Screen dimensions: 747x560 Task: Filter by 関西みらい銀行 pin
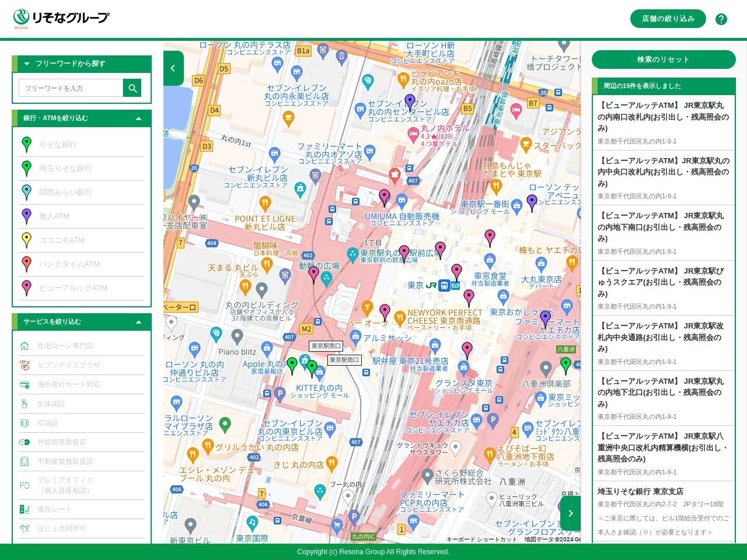(x=82, y=192)
